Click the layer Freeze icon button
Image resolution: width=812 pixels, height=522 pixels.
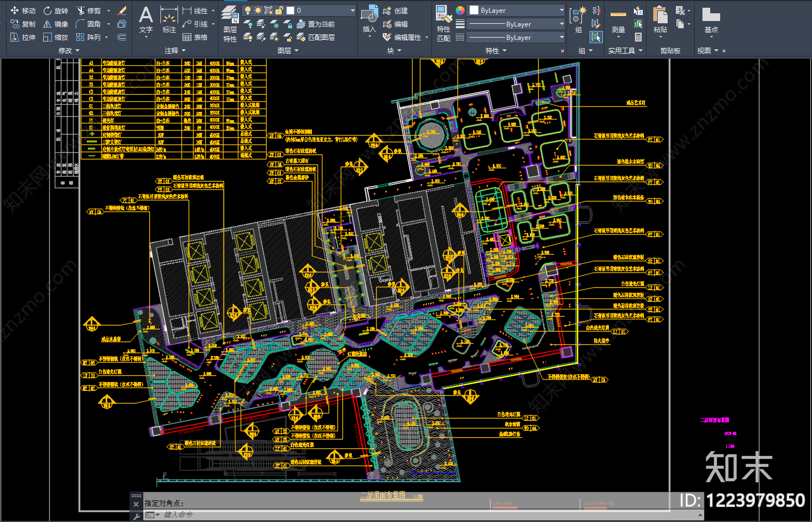274,24
